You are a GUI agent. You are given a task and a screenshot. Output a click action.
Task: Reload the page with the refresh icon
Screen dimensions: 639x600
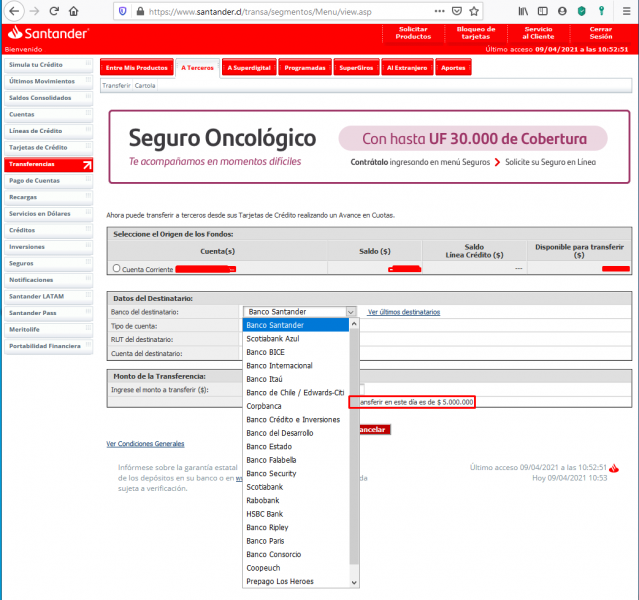tap(54, 10)
